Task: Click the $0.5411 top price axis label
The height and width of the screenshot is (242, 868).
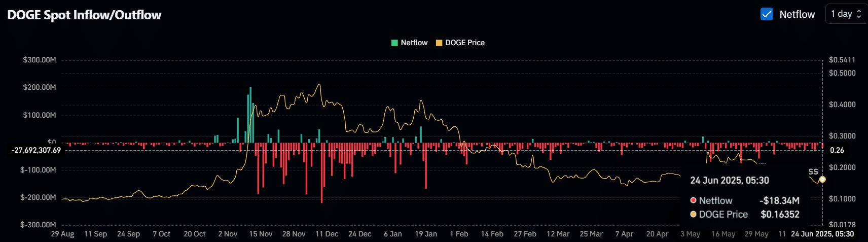Action: pyautogui.click(x=842, y=60)
